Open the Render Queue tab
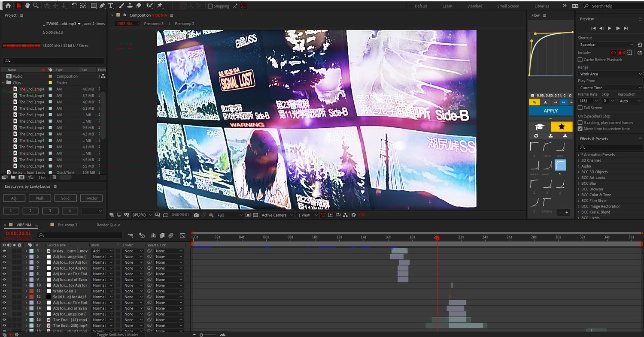The width and height of the screenshot is (644, 337). coord(109,225)
